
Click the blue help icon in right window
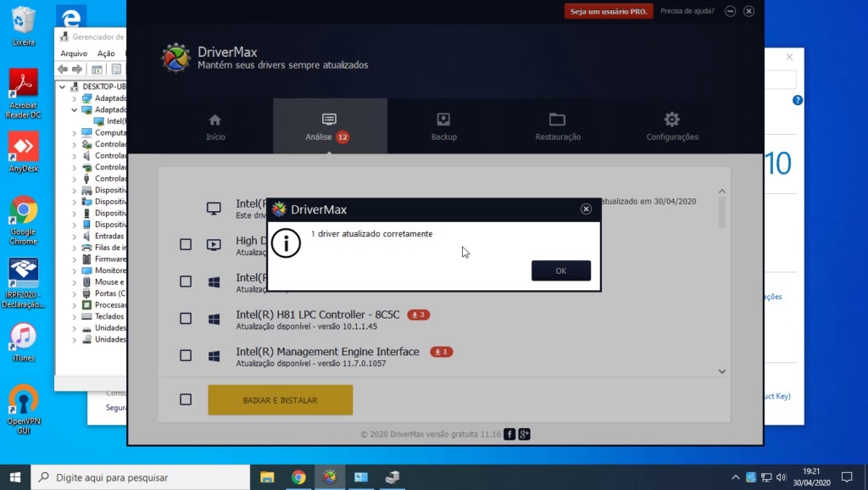[797, 100]
